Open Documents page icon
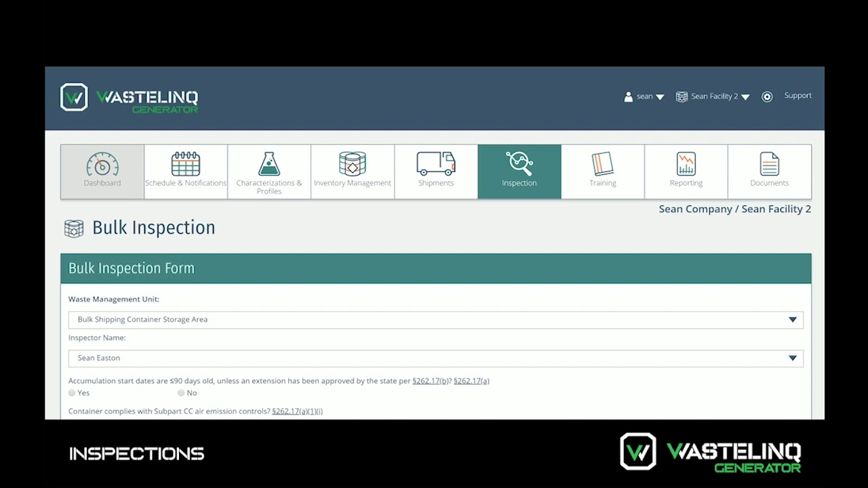 [770, 164]
